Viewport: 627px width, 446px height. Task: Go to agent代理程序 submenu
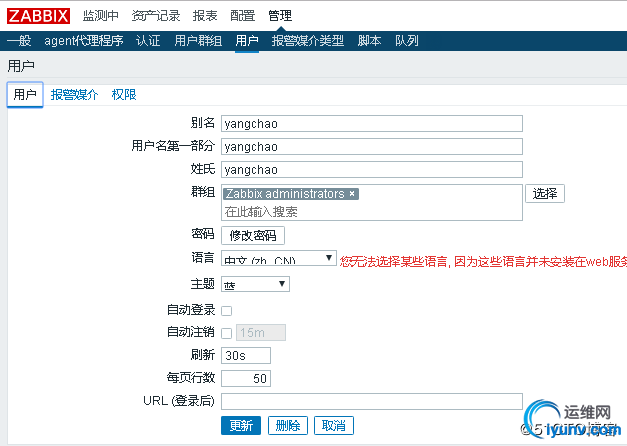84,41
